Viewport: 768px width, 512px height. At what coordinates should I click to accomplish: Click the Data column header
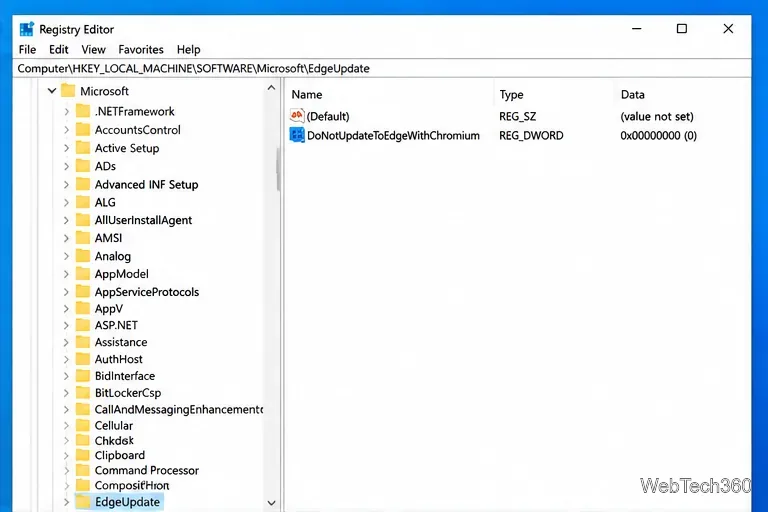(632, 95)
